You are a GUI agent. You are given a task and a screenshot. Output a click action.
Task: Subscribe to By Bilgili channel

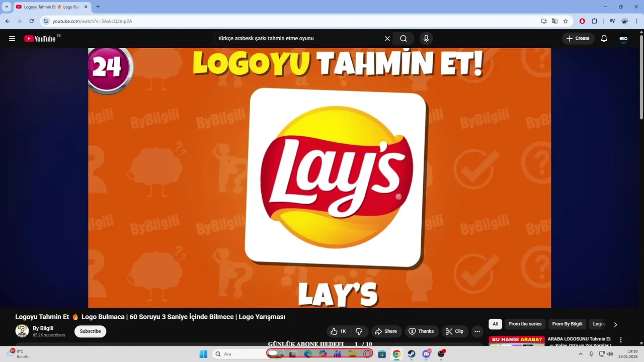90,331
